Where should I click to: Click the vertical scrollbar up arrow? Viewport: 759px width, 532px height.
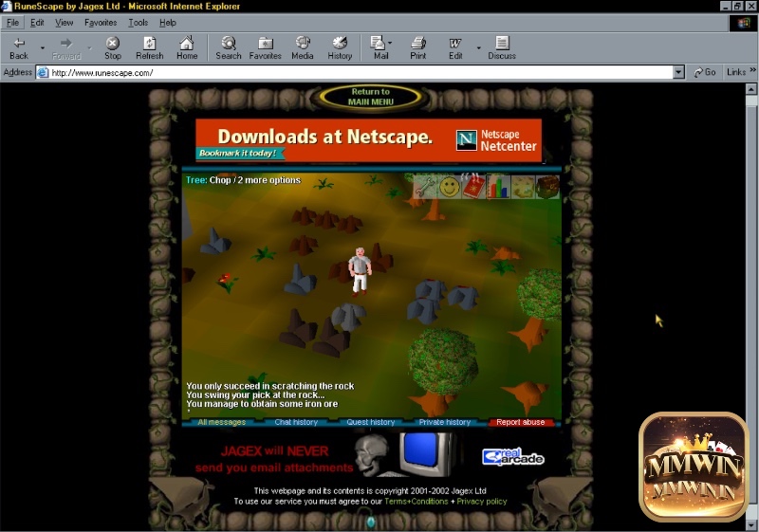point(751,89)
